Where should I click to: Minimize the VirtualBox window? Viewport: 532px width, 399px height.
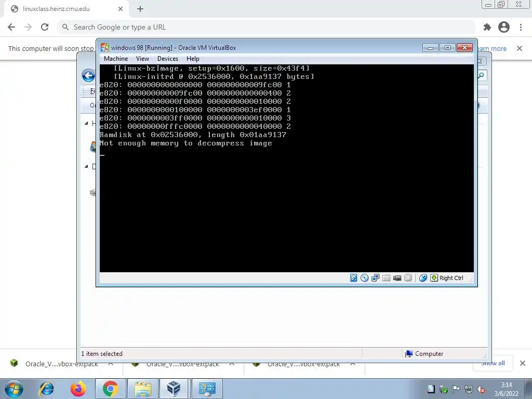click(430, 47)
